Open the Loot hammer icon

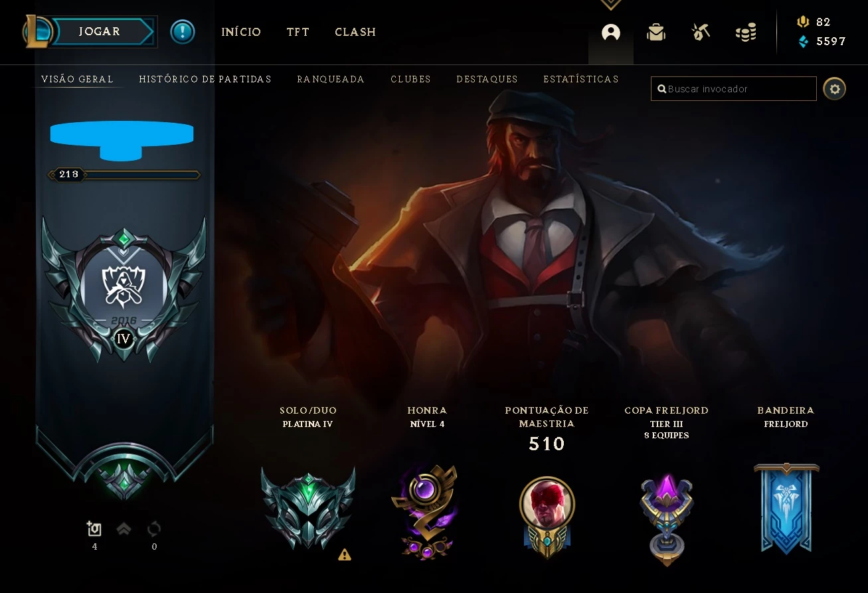(701, 32)
